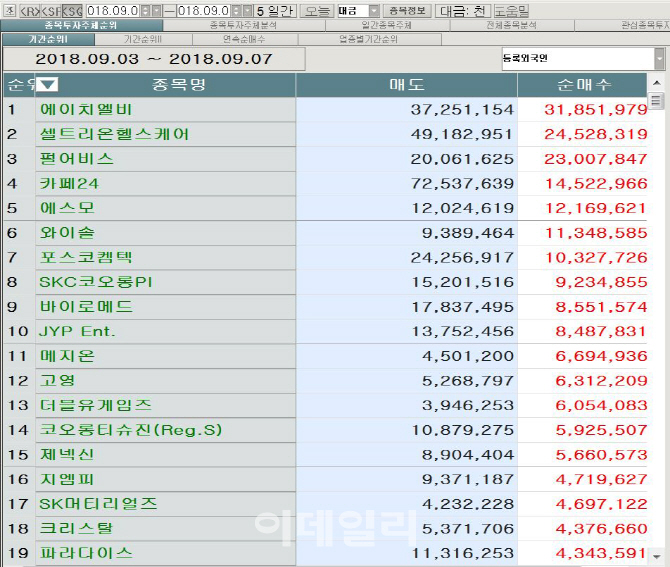Click the 순위 column sort arrow
The height and width of the screenshot is (567, 670).
(47, 85)
